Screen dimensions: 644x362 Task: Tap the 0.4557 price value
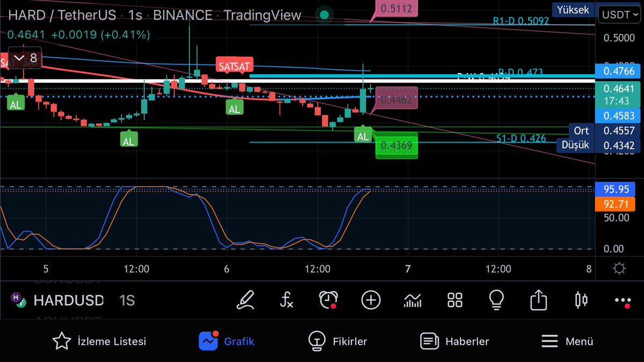point(619,130)
